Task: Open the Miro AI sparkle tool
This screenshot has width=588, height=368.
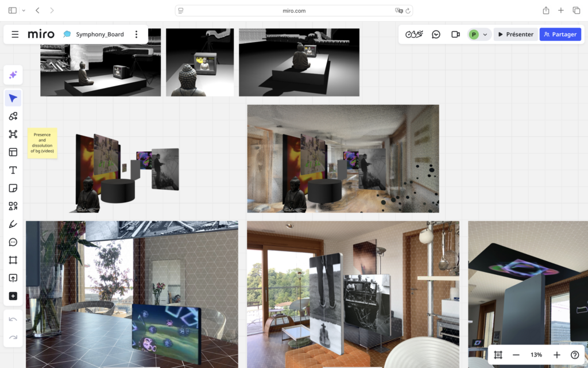Action: click(13, 75)
